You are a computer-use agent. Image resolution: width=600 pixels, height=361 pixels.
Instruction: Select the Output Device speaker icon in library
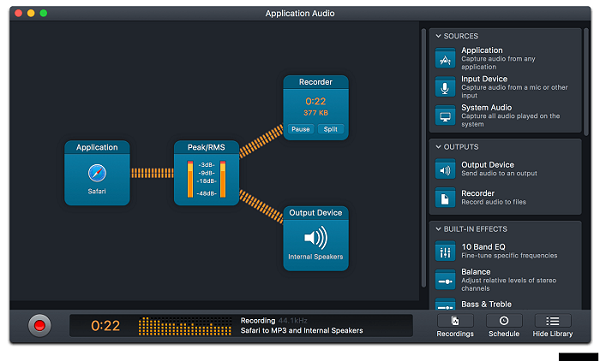tap(445, 170)
